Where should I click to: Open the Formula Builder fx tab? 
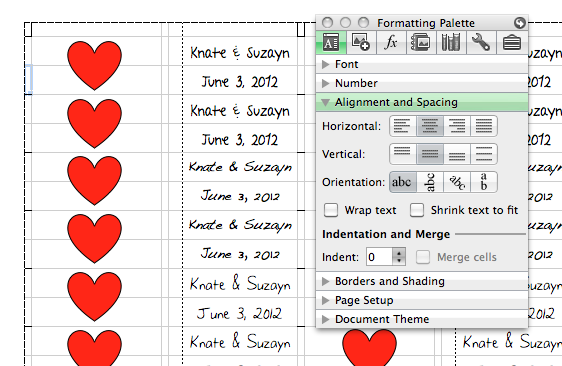click(391, 43)
